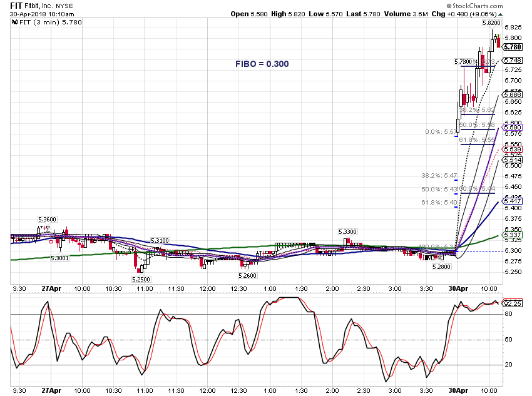Click the purple 5.590 axis tag
Viewport: 532px width, 396px height.
[513, 128]
